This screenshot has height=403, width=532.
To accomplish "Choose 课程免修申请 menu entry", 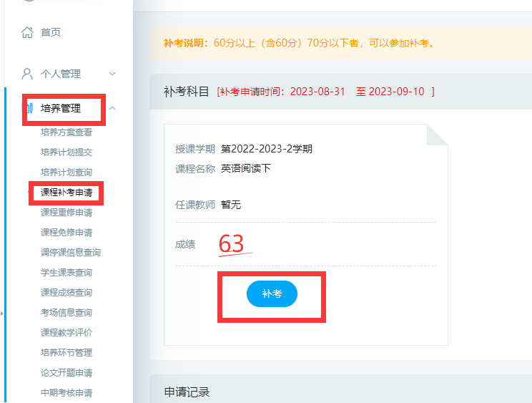I will (x=66, y=233).
